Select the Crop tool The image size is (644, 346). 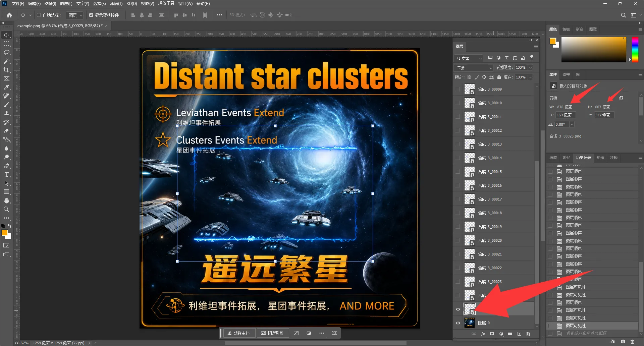point(6,70)
